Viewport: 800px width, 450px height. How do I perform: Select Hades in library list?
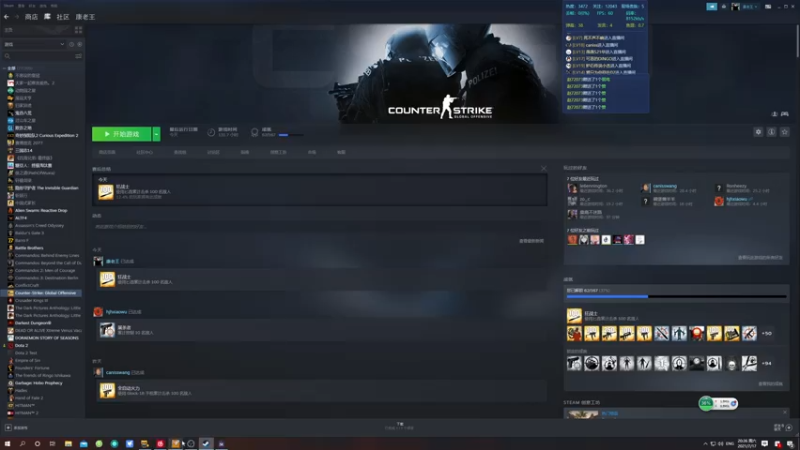(21, 390)
